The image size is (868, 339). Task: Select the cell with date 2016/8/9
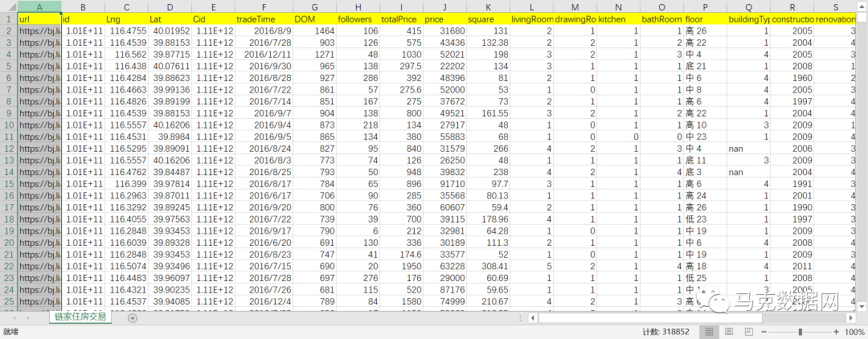tap(264, 31)
